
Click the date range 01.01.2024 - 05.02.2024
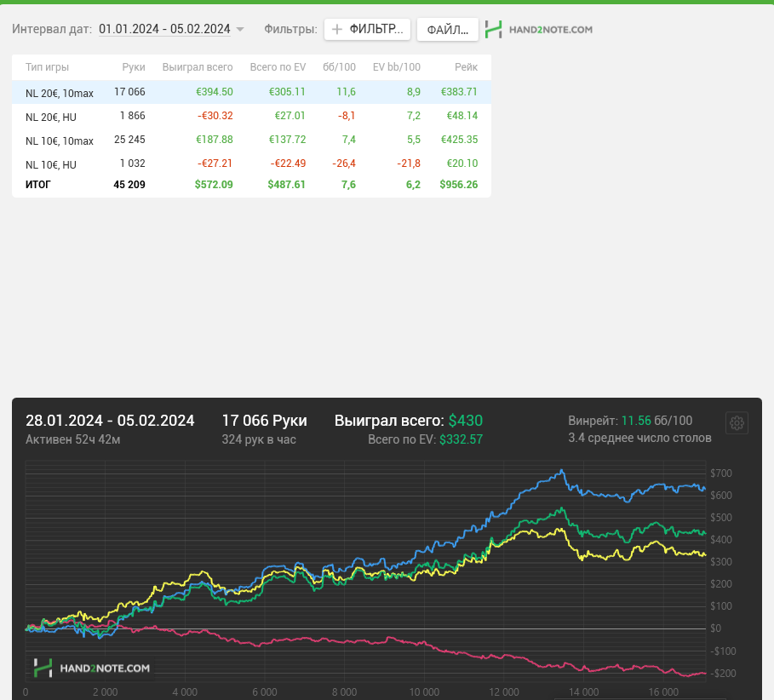(164, 29)
